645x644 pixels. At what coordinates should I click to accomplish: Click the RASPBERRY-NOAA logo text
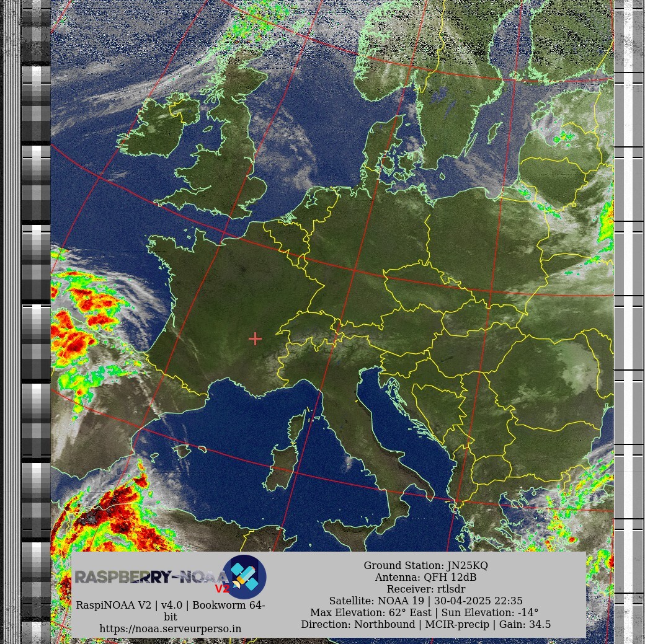(x=151, y=576)
